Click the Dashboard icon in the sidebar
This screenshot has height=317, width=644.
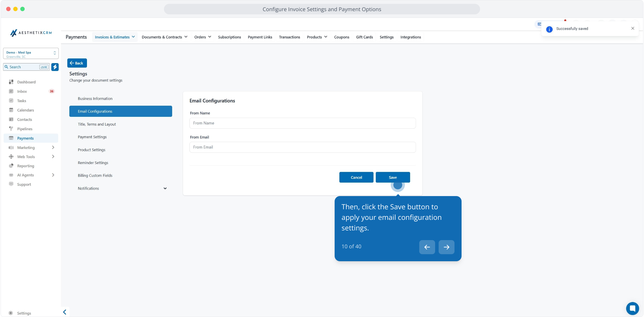click(x=11, y=82)
